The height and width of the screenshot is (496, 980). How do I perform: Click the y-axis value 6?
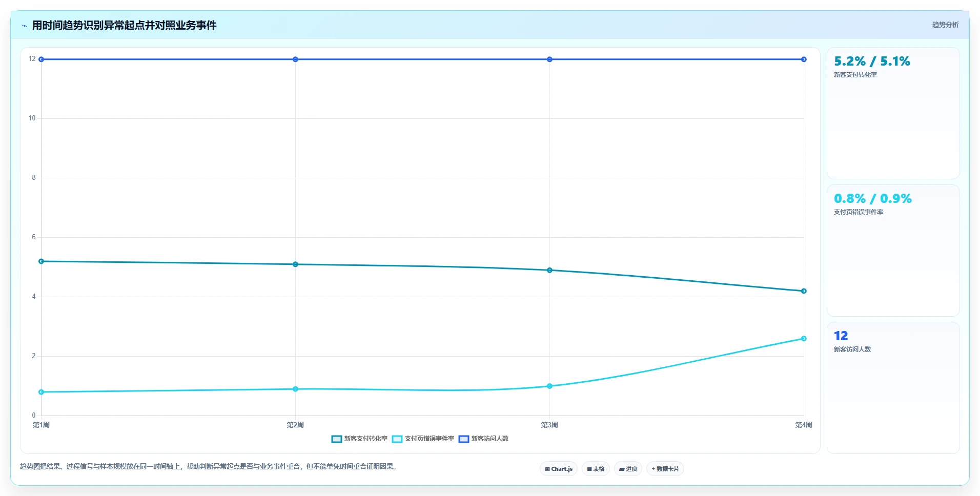[34, 237]
